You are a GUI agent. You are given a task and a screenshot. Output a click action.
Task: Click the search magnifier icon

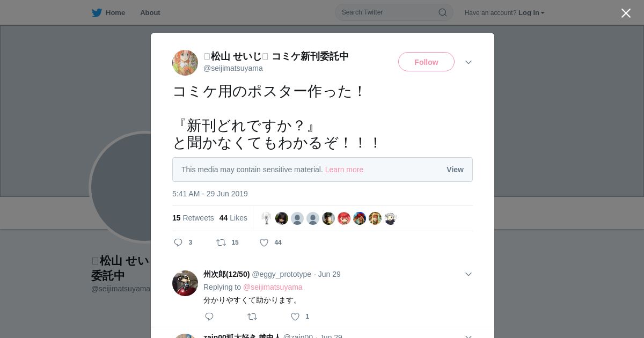pyautogui.click(x=443, y=12)
